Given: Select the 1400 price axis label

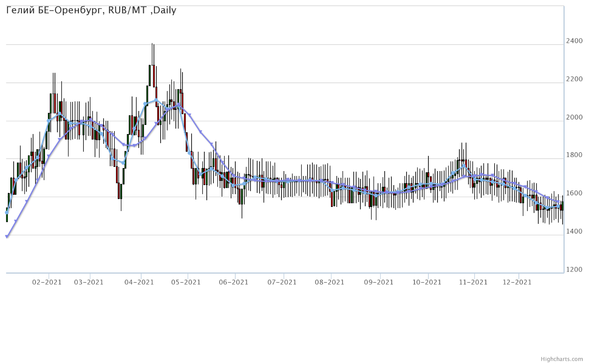Looking at the screenshot, I should pos(575,231).
